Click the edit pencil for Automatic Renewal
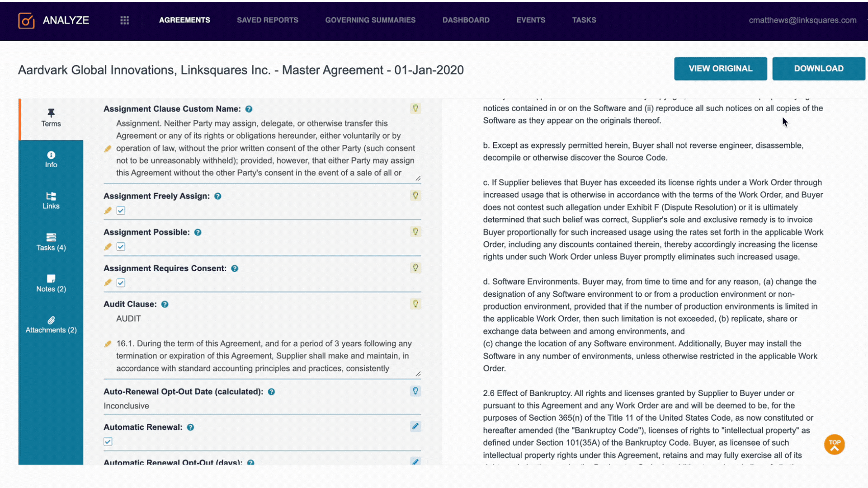868x488 pixels. [x=415, y=427]
